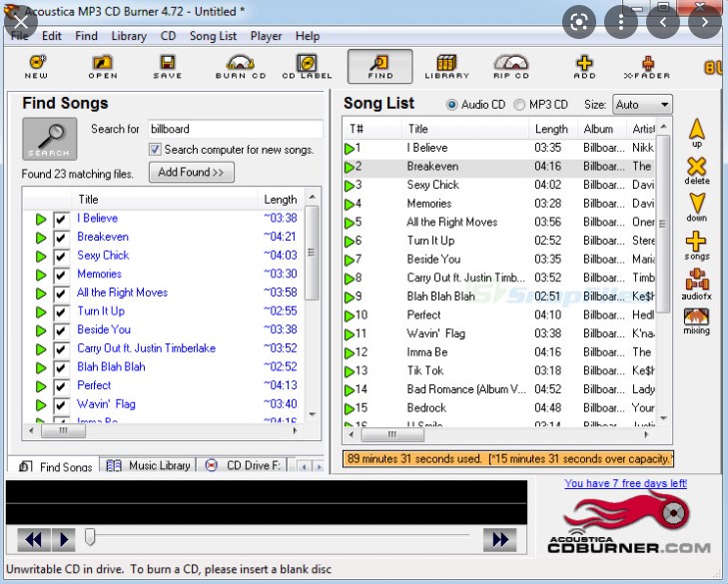Toggle Search computer for new songs checkbox
Image resolution: width=728 pixels, height=584 pixels.
click(x=155, y=150)
